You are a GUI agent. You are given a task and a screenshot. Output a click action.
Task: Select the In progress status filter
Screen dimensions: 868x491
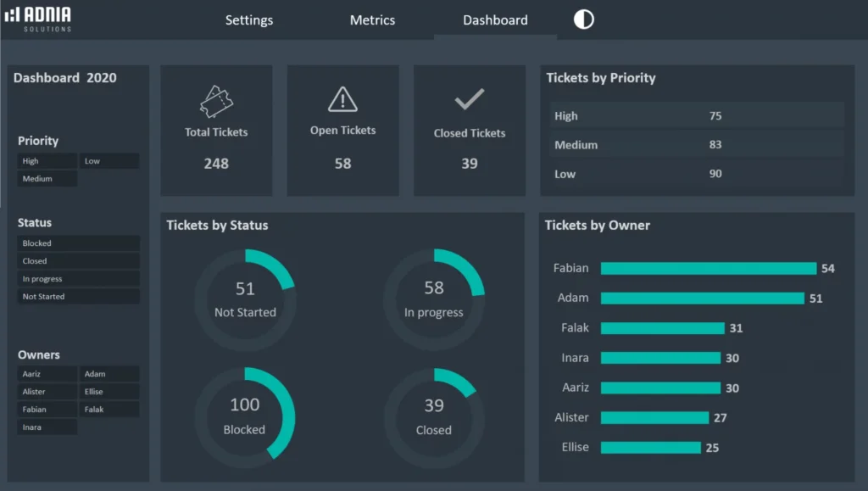tap(78, 278)
